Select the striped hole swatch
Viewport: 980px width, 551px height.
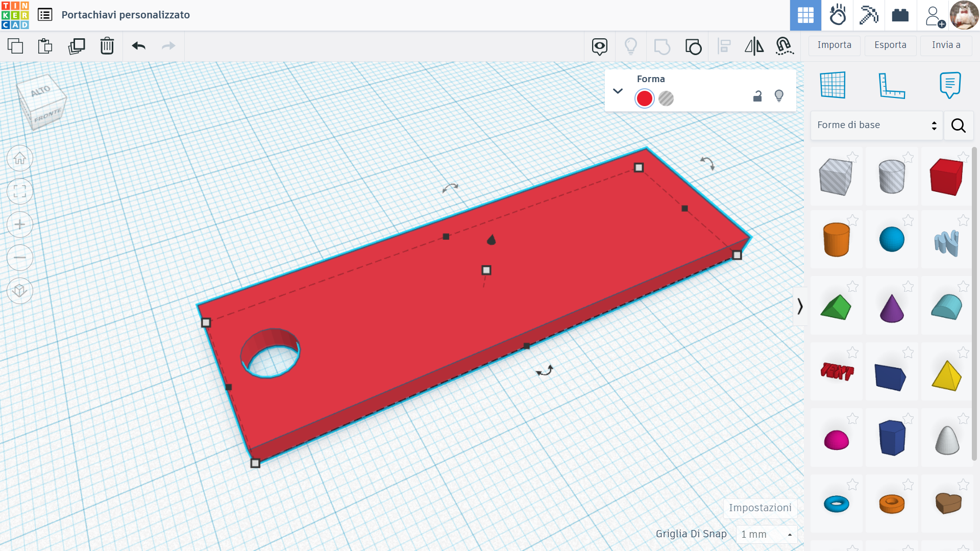point(666,98)
